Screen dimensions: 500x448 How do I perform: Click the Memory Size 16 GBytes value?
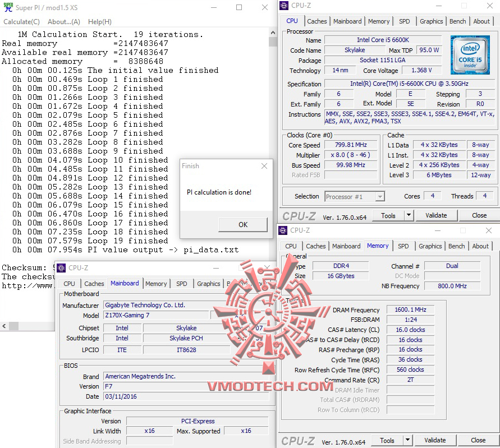coord(341,276)
